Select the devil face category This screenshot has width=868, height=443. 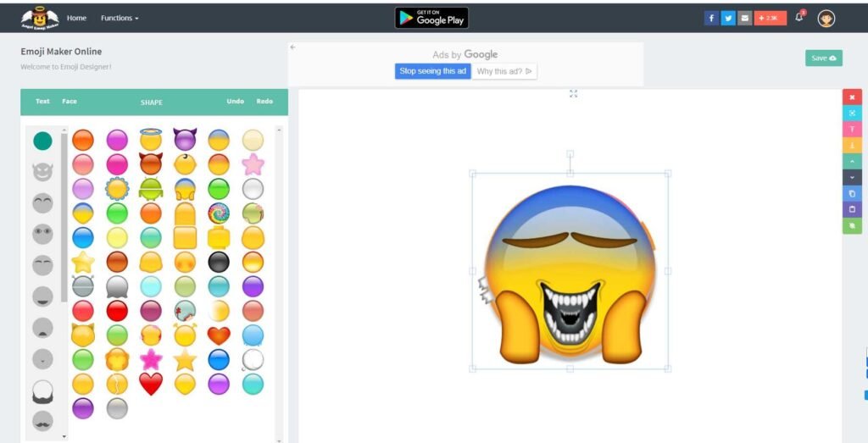point(42,172)
